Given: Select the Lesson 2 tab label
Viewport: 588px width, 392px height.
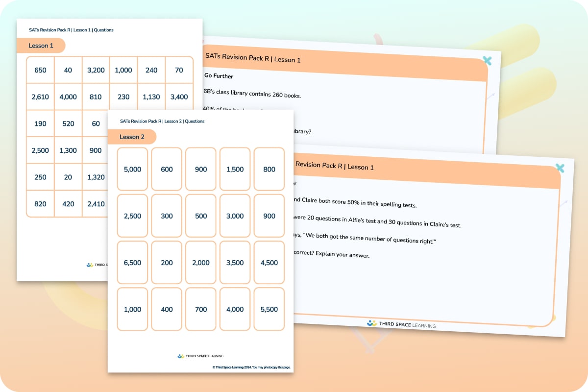Looking at the screenshot, I should 132,137.
